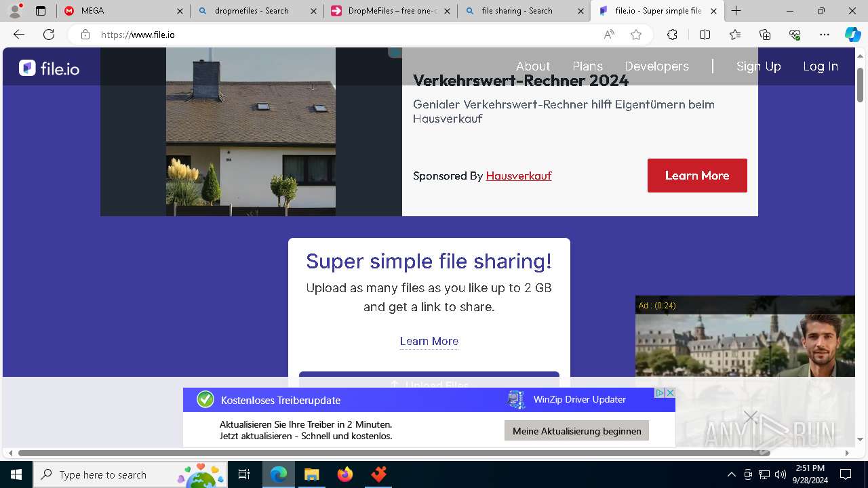Screen dimensions: 868x488
Task: Open File Explorer from taskbar
Action: click(311, 474)
